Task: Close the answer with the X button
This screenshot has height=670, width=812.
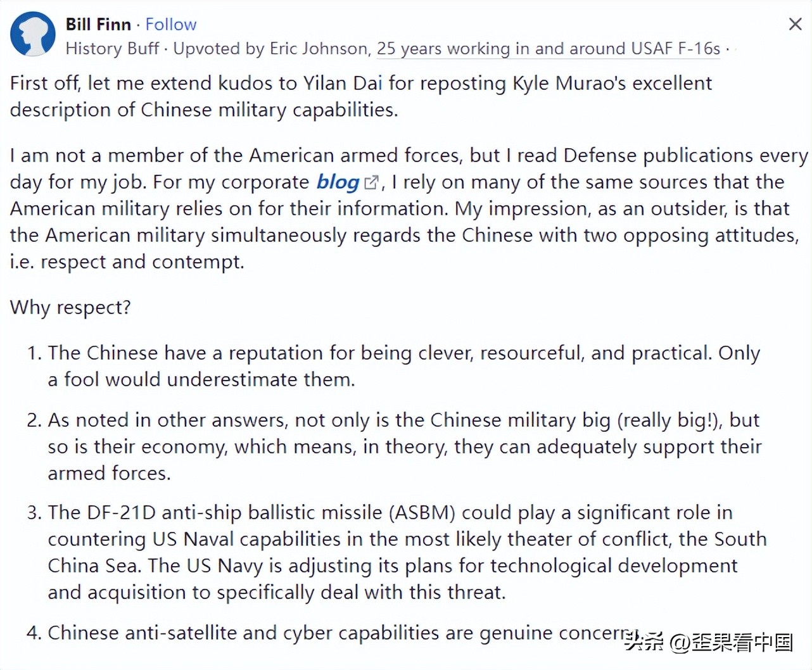Action: click(795, 25)
